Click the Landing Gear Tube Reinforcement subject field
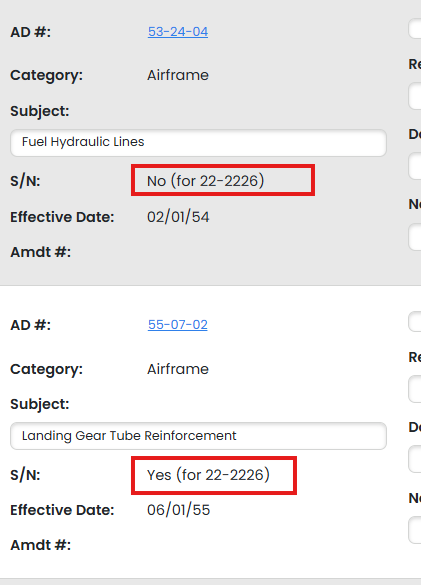Screen dimensions: 421x585 198,436
